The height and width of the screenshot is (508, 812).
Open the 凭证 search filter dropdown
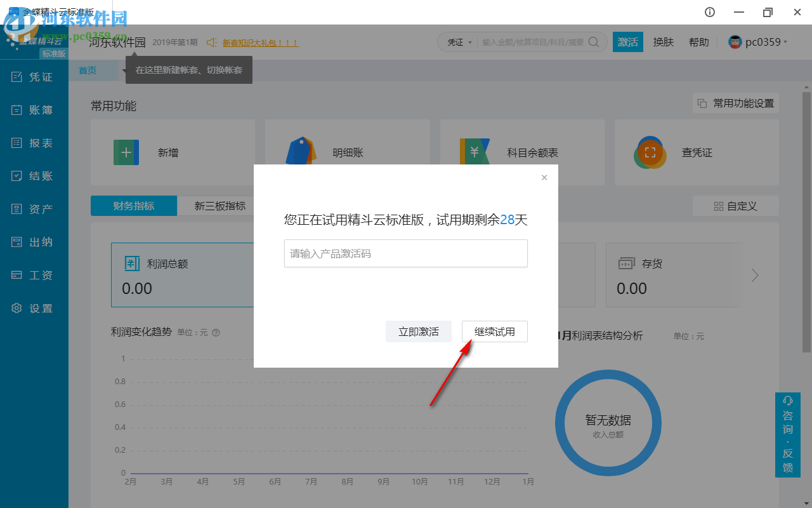pos(458,41)
